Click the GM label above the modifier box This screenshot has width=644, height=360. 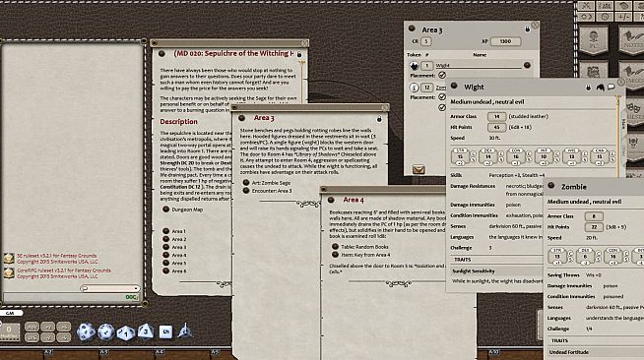(x=10, y=313)
